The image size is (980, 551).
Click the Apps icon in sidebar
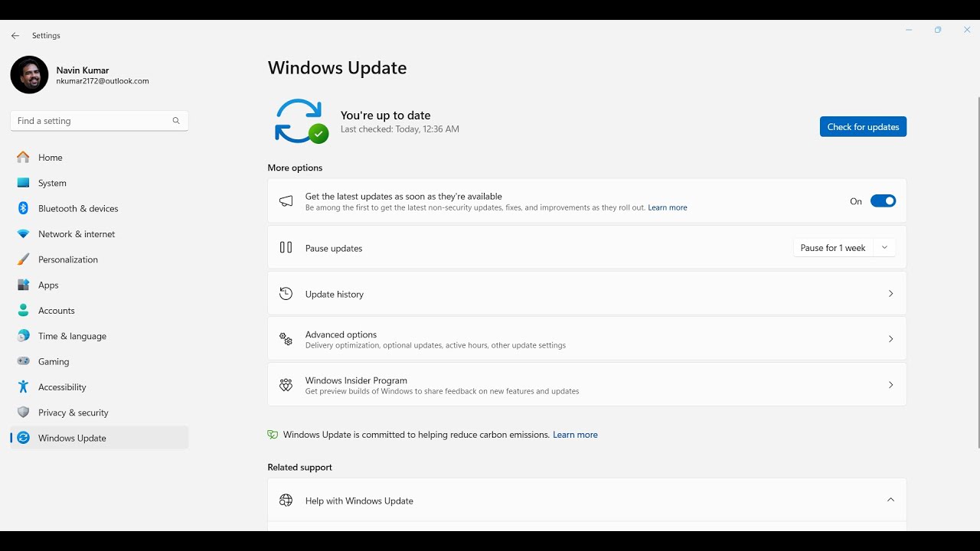[x=23, y=285]
